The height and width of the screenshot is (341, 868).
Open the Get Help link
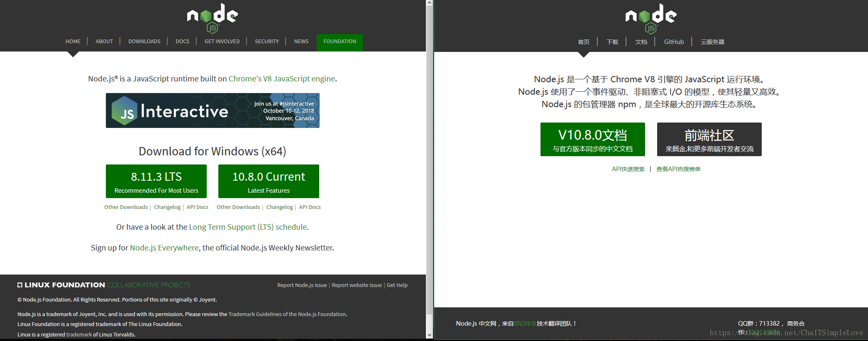pos(397,285)
